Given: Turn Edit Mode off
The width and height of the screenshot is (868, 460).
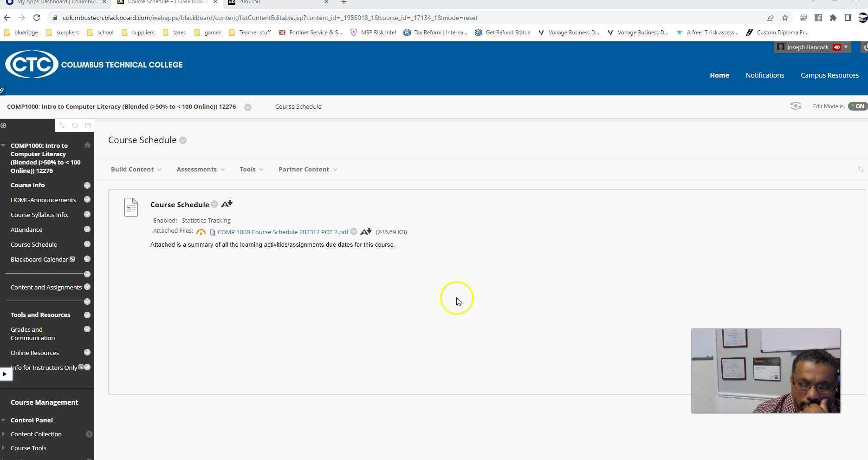Looking at the screenshot, I should tap(857, 106).
